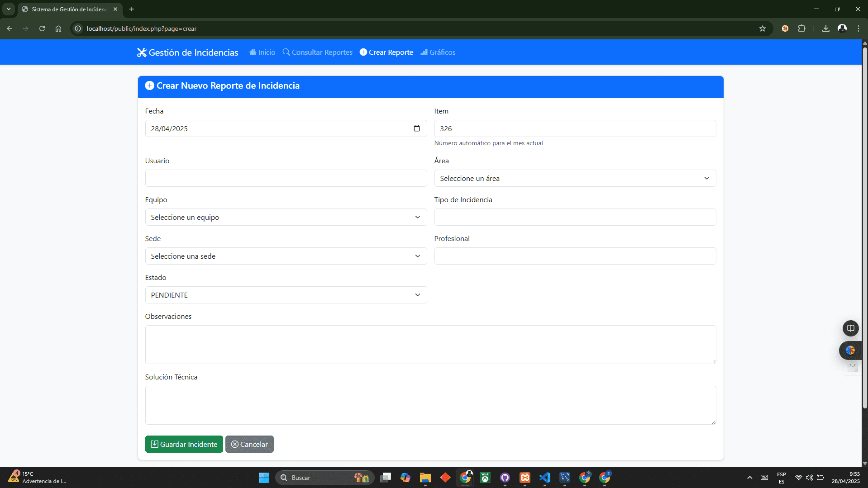Navigate to Consultar Reportes in navbar
This screenshot has width=868, height=488.
pyautogui.click(x=317, y=52)
